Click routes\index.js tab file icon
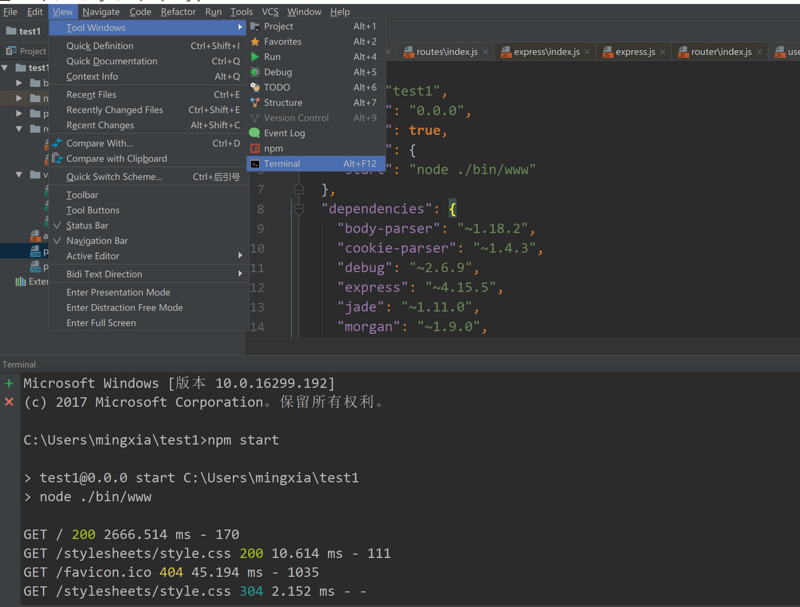Image resolution: width=800 pixels, height=607 pixels. point(408,52)
